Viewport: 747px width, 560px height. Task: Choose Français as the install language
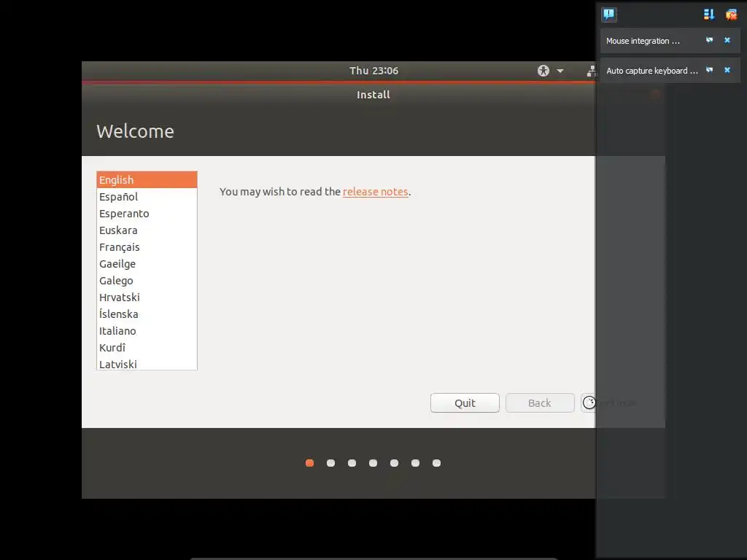pyautogui.click(x=147, y=247)
